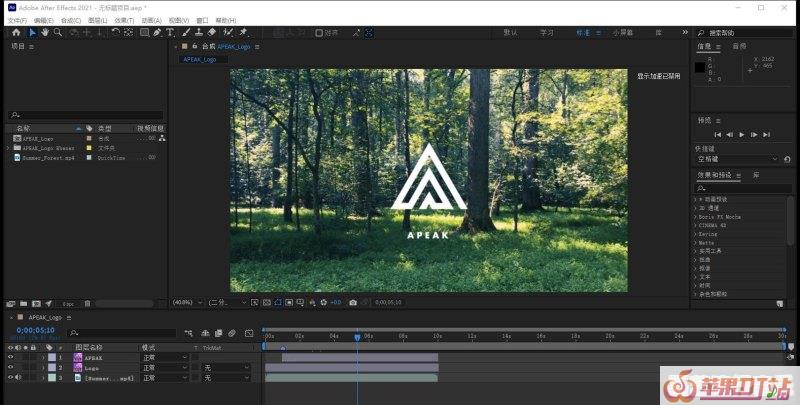Image resolution: width=800 pixels, height=405 pixels.
Task: Open the 文件(F) menu
Action: point(17,20)
